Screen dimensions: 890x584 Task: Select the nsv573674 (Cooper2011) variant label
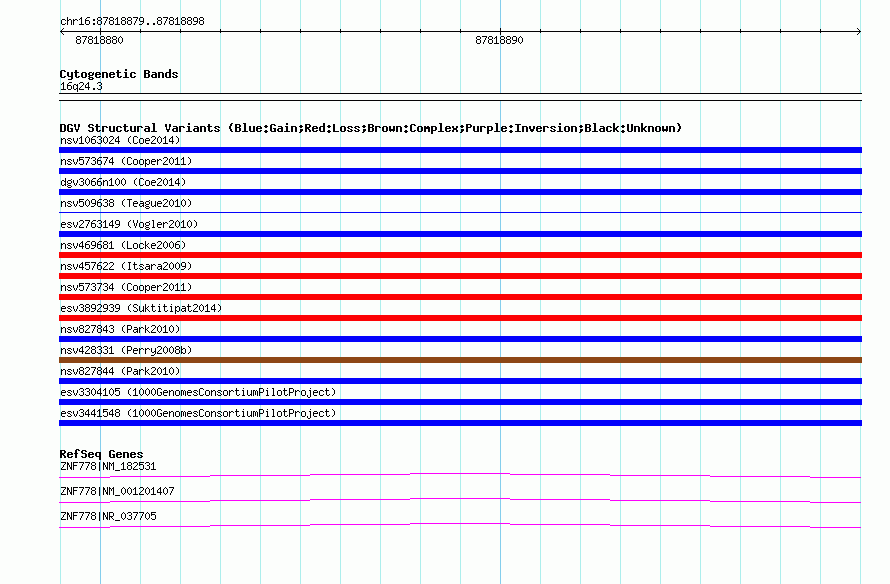coord(126,161)
